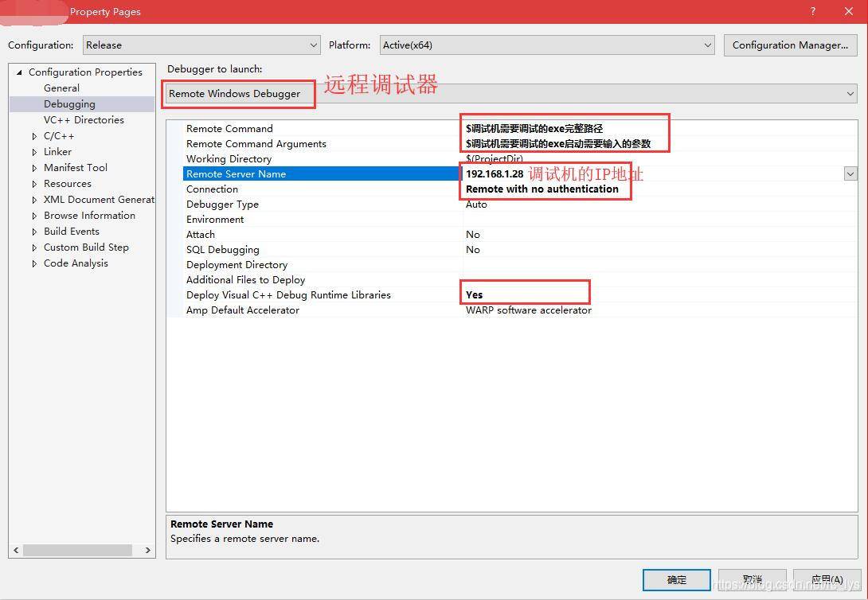Image resolution: width=868 pixels, height=600 pixels.
Task: Expand the Build Events node
Action: click(x=34, y=232)
